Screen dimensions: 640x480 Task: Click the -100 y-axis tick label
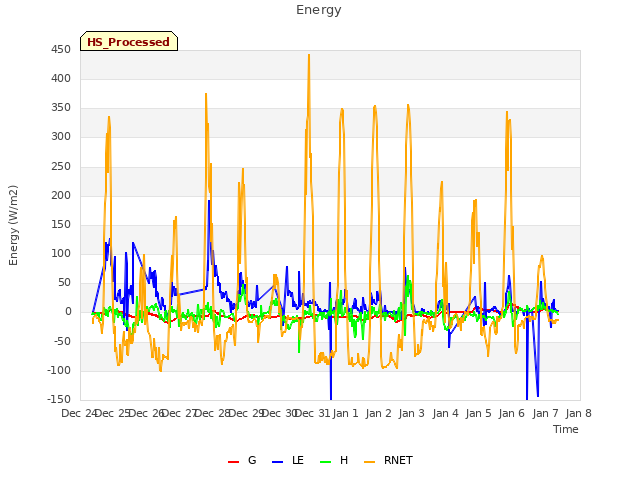tap(59, 370)
